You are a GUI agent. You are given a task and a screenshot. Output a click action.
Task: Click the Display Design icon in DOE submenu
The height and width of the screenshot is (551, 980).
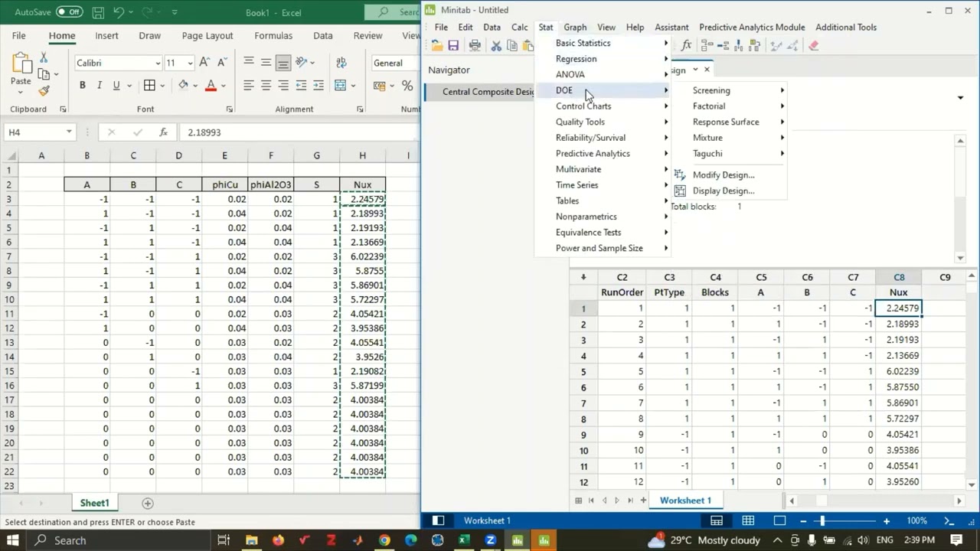[680, 191]
